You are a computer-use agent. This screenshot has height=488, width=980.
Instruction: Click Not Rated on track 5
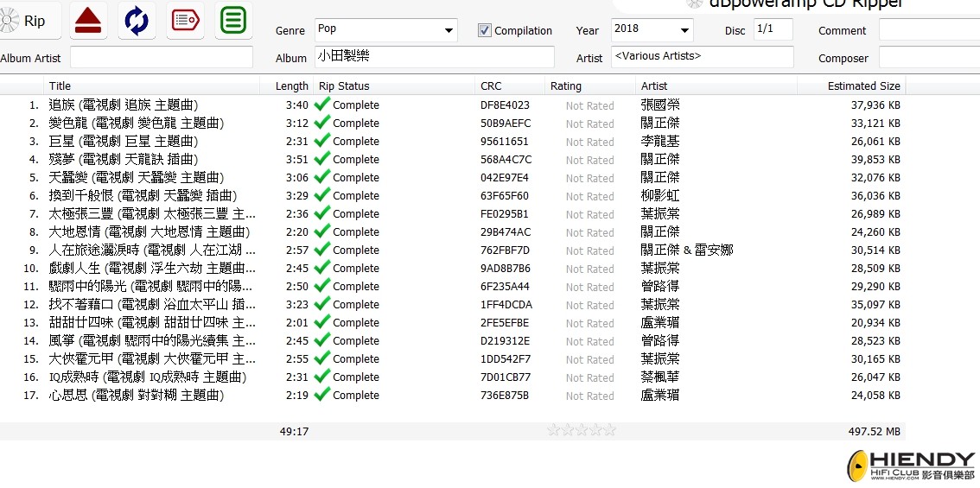click(589, 178)
